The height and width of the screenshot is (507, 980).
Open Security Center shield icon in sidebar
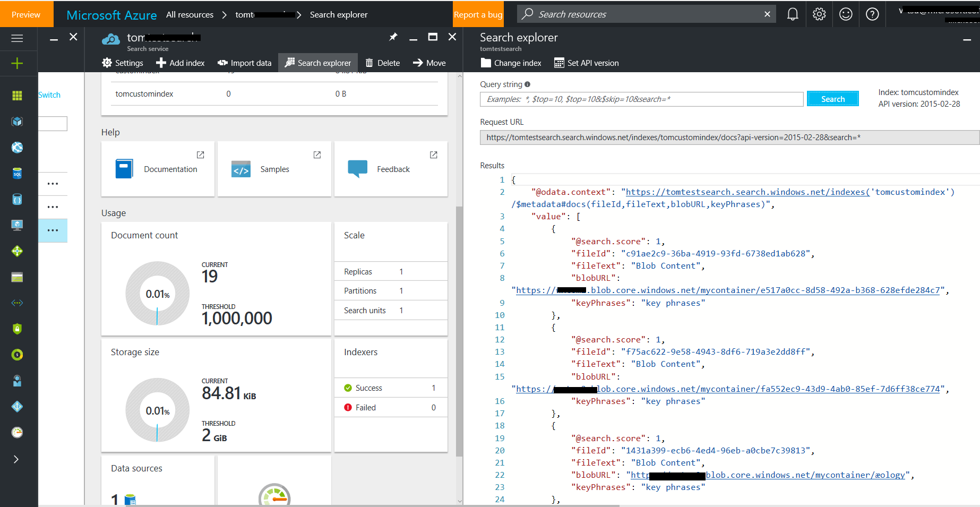point(17,329)
